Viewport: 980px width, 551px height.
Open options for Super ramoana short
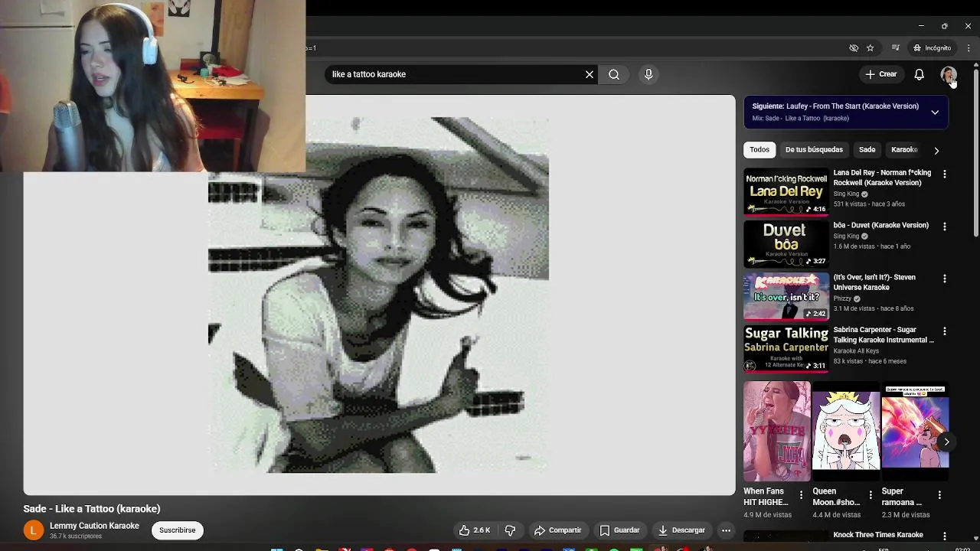pos(939,495)
